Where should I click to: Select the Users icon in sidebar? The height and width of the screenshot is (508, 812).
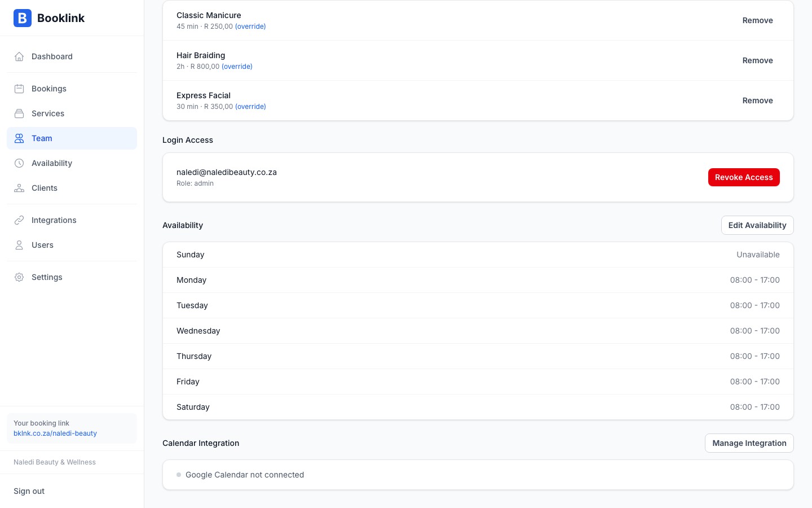coord(19,245)
